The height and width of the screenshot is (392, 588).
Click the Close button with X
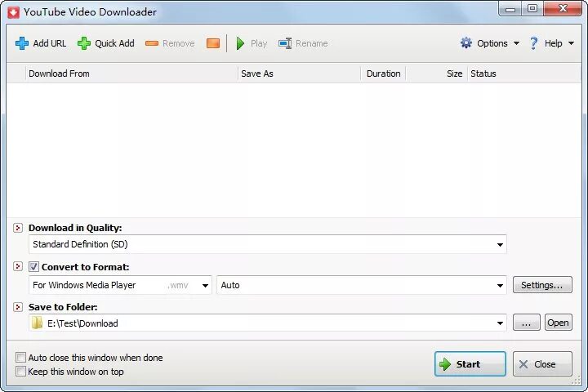point(542,364)
